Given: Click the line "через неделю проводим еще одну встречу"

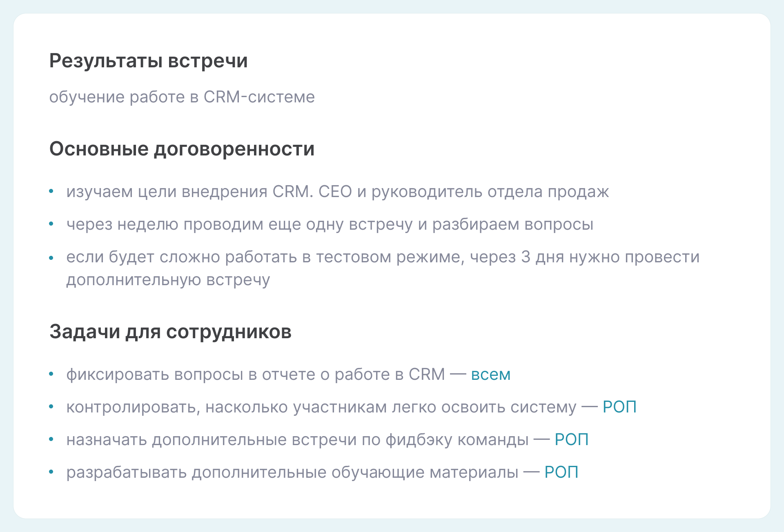Looking at the screenshot, I should 330,224.
